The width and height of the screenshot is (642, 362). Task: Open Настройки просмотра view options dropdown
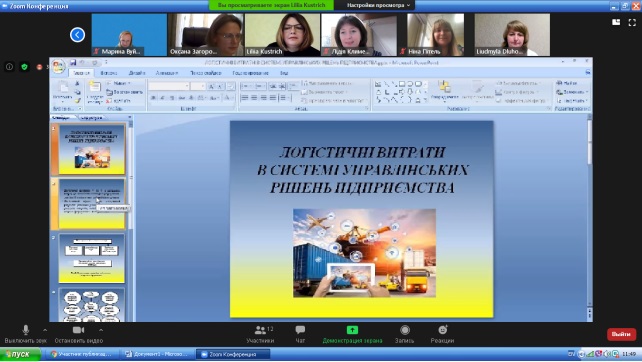(x=379, y=5)
